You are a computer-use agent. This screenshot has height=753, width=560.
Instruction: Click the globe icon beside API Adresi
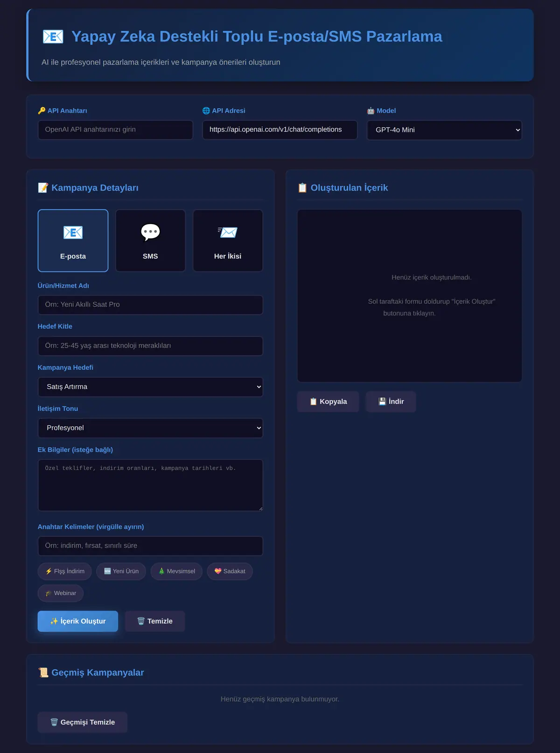pos(206,111)
